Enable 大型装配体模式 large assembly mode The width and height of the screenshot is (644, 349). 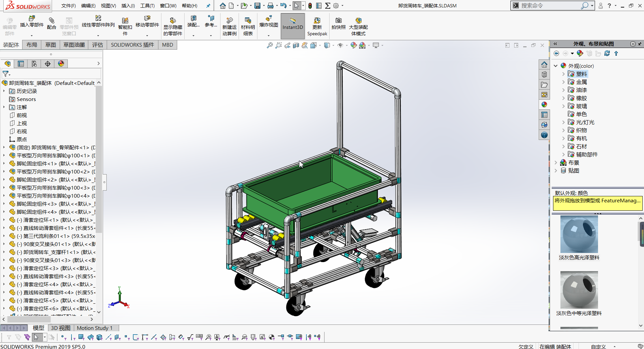(x=358, y=26)
